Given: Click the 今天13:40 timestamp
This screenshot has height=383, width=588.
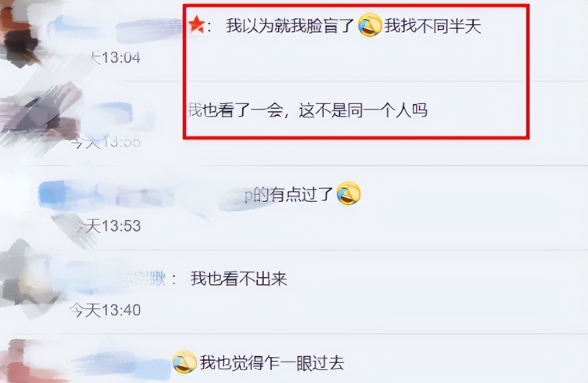Looking at the screenshot, I should tap(105, 310).
